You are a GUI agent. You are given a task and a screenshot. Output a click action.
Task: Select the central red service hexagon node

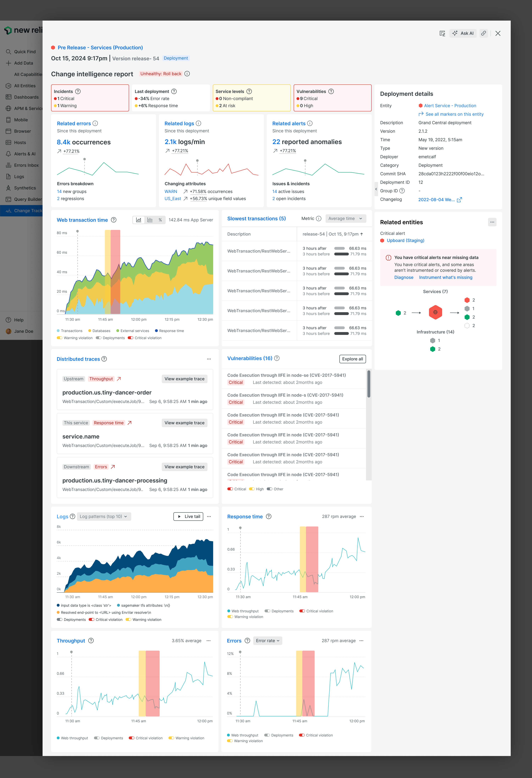click(x=435, y=312)
